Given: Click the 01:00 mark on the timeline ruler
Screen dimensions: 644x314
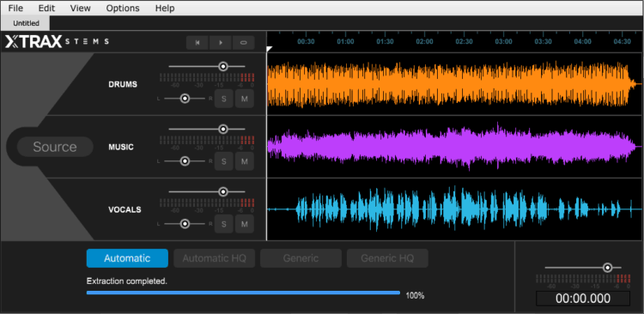Looking at the screenshot, I should click(x=345, y=41).
